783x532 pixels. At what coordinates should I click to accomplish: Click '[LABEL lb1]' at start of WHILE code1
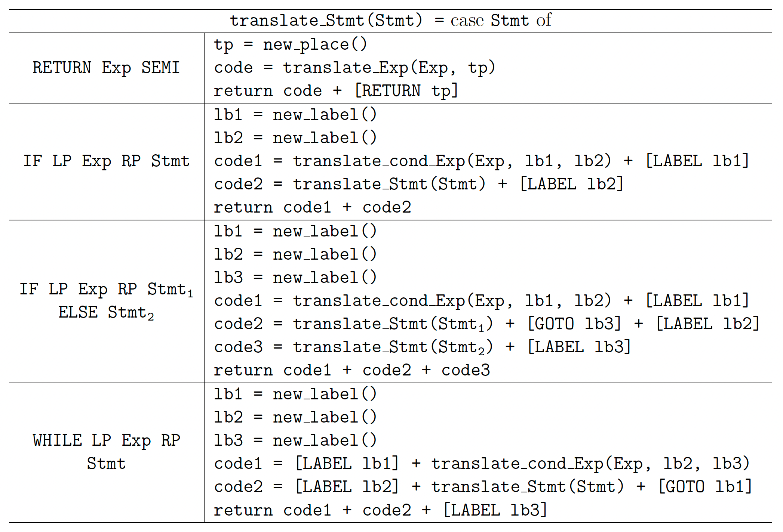(x=347, y=464)
